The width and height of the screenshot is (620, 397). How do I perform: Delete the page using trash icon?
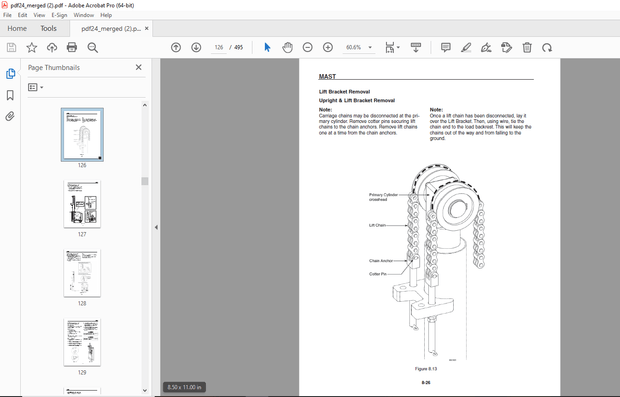click(527, 48)
